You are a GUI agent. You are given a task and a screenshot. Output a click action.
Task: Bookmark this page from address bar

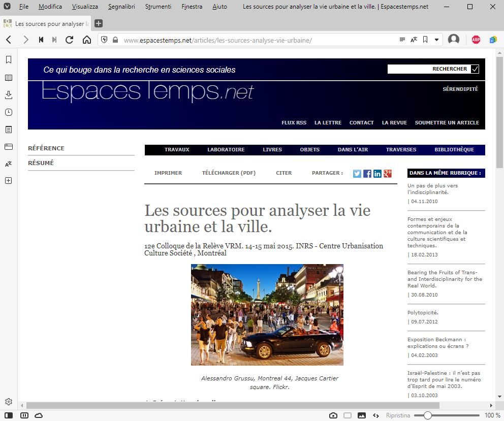pyautogui.click(x=425, y=40)
